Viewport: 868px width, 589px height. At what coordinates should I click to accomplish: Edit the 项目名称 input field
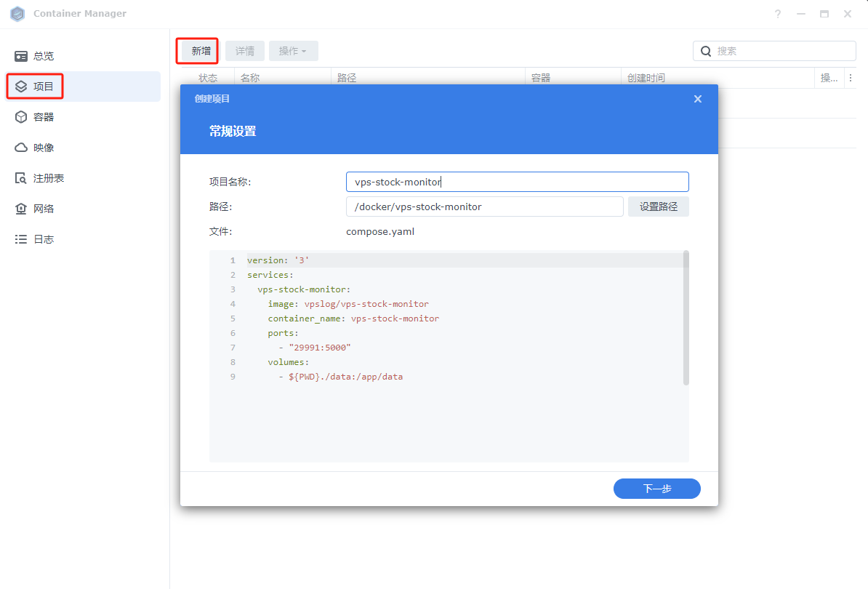coord(517,182)
